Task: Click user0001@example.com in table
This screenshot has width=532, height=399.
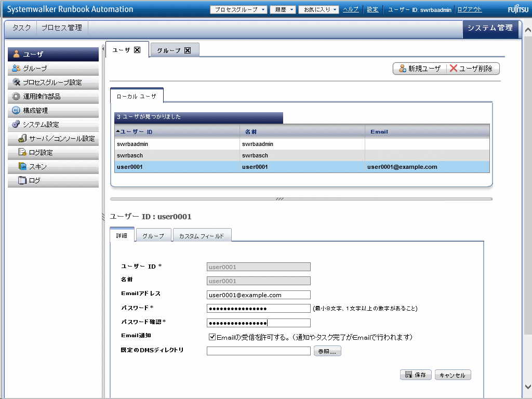Action: click(402, 167)
